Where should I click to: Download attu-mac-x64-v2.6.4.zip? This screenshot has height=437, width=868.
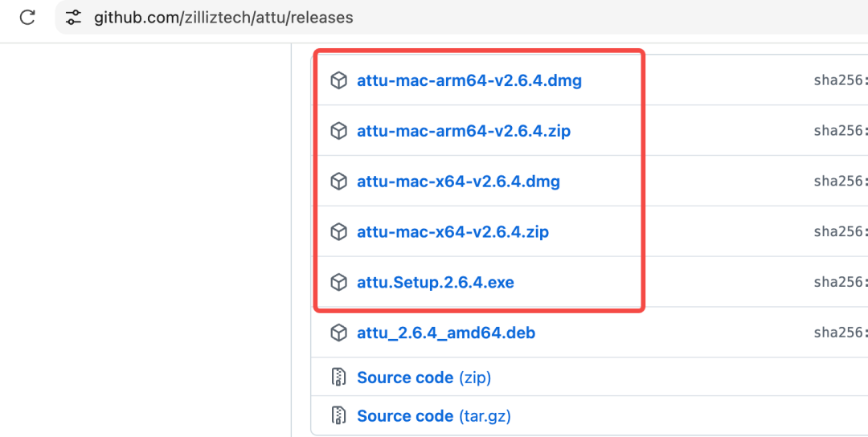click(452, 232)
